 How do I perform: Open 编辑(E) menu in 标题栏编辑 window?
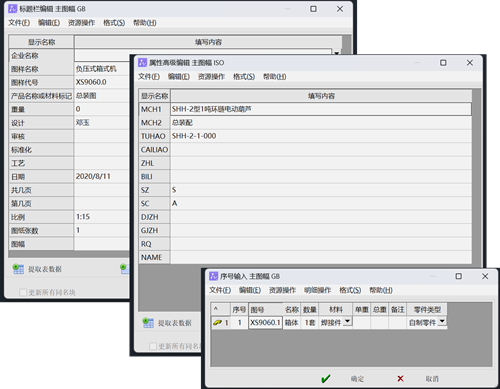point(49,23)
